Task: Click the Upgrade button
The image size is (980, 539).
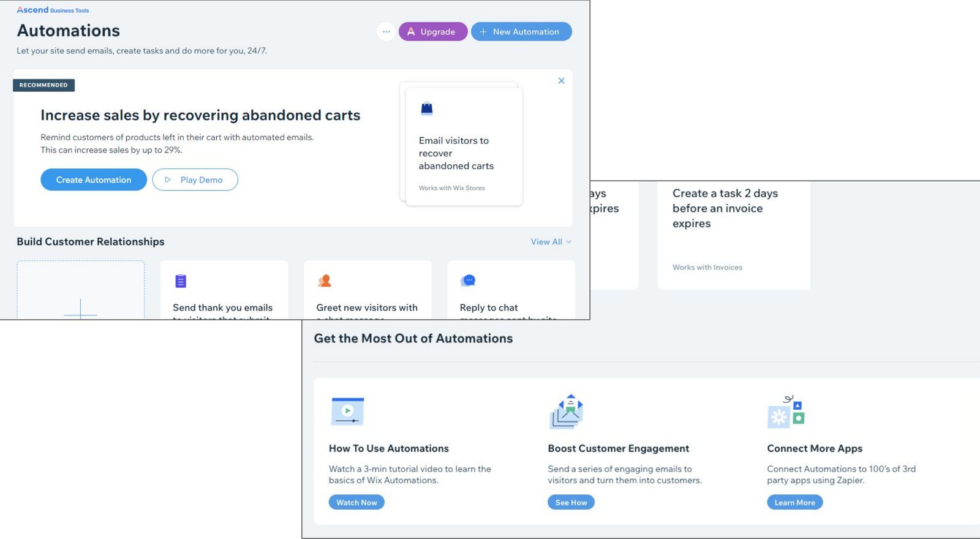Action: [x=433, y=31]
